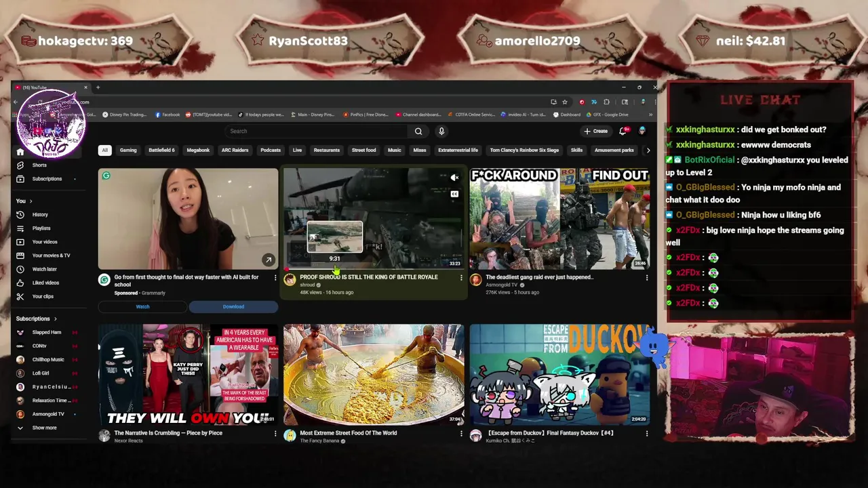868x488 pixels.
Task: Click the Grammarly ad external link arrow
Action: 269,260
